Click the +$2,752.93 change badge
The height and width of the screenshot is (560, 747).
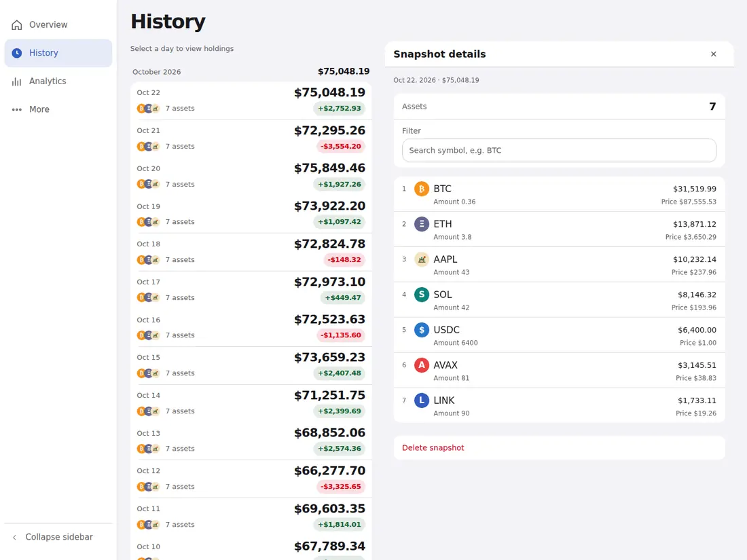339,109
